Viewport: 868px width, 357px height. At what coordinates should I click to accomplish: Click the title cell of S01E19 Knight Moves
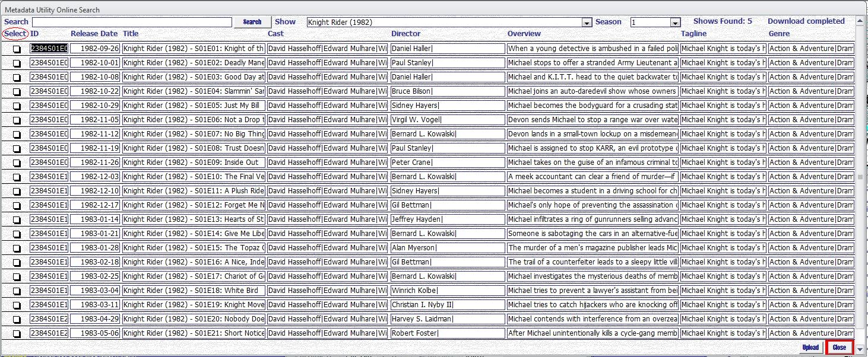[194, 305]
